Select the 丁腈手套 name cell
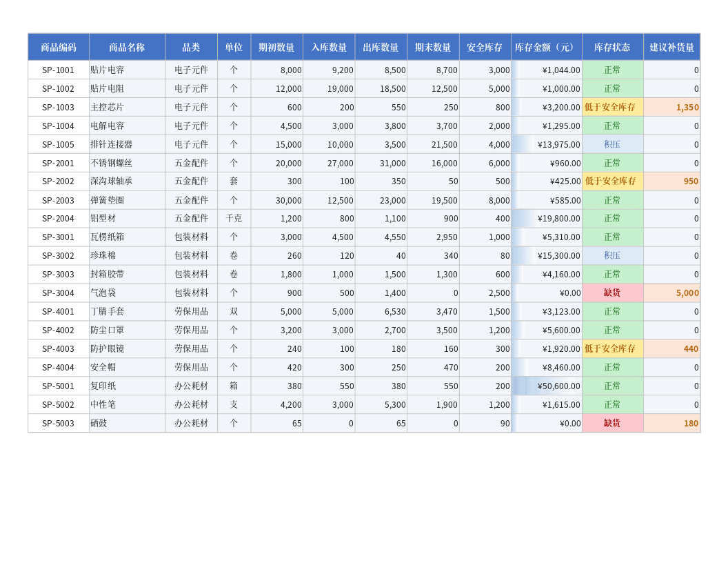Image resolution: width=728 pixels, height=563 pixels. (x=128, y=312)
